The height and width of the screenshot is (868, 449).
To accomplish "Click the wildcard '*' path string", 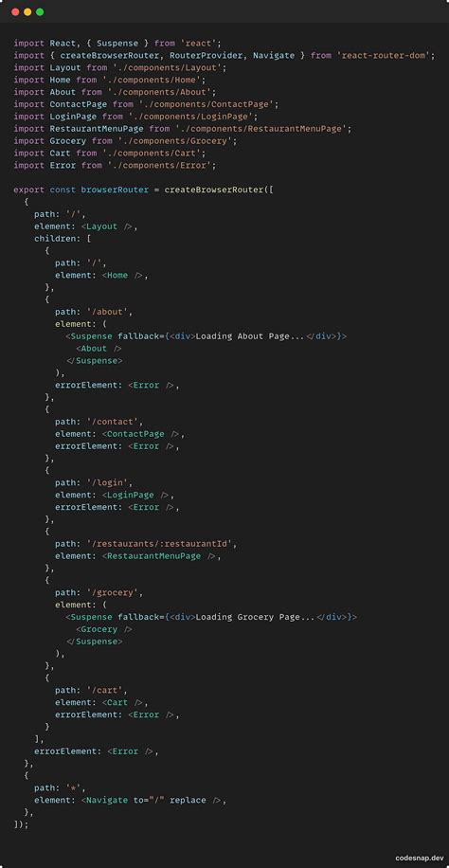I will click(x=73, y=787).
